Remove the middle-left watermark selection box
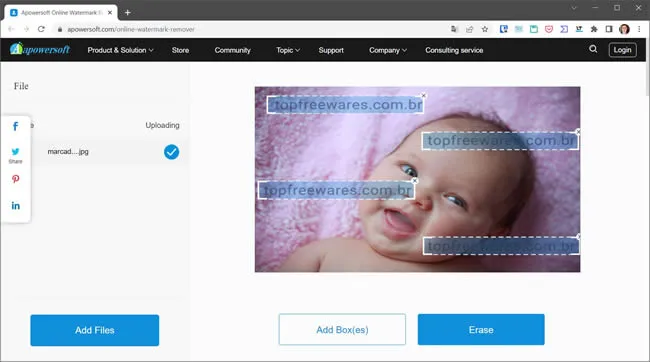 (415, 181)
